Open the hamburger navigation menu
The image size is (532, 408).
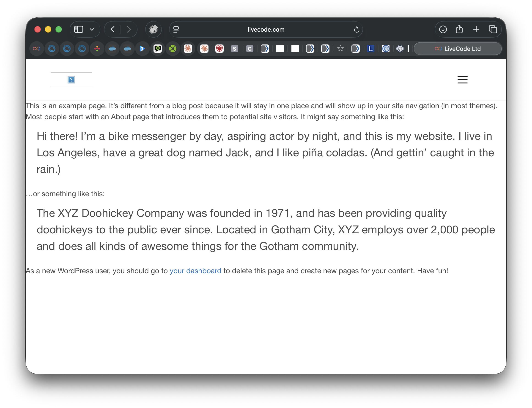click(x=462, y=80)
